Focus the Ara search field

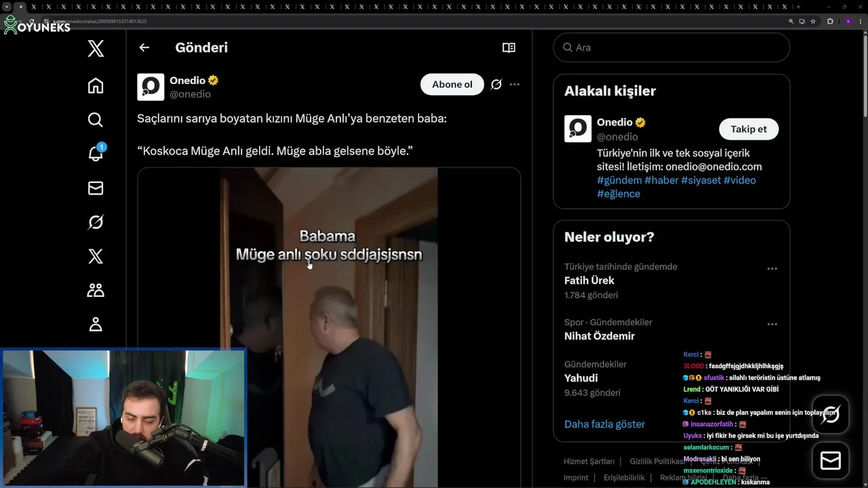coord(671,47)
